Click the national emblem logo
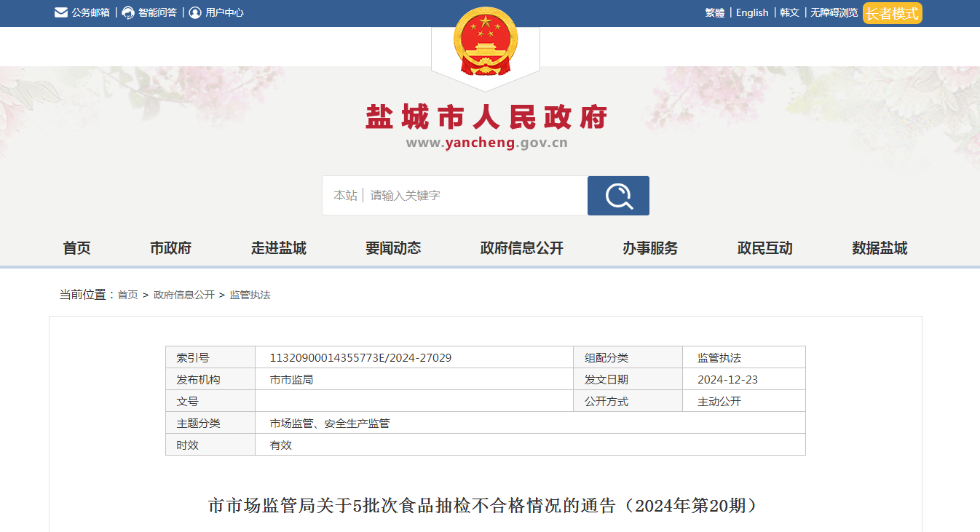 click(486, 42)
